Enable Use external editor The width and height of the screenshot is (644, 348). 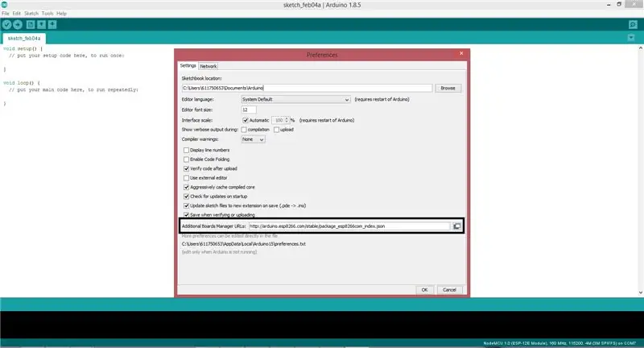point(186,178)
